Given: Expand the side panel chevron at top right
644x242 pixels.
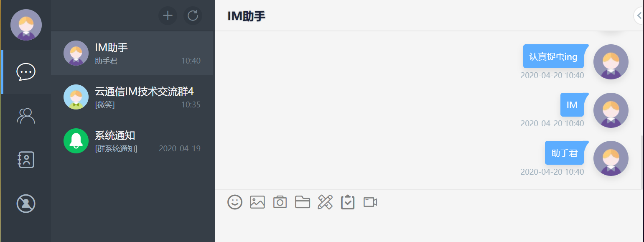Looking at the screenshot, I should click(639, 16).
